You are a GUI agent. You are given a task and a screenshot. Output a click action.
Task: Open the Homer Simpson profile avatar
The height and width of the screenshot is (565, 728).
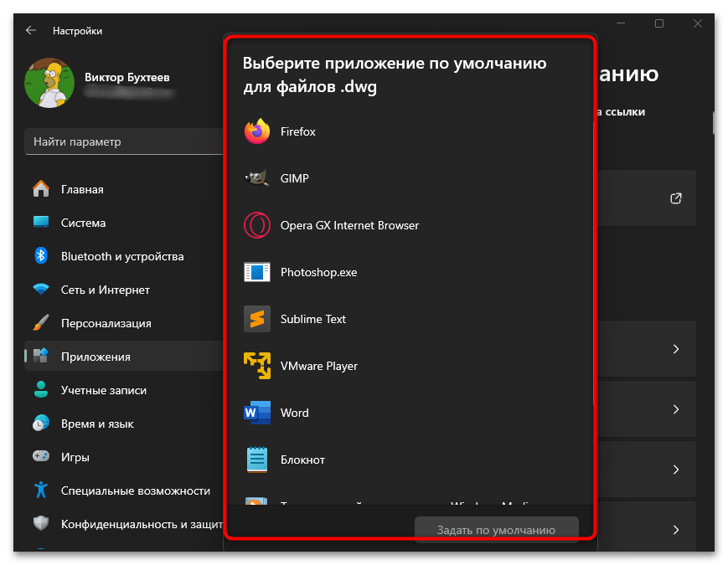click(x=49, y=83)
